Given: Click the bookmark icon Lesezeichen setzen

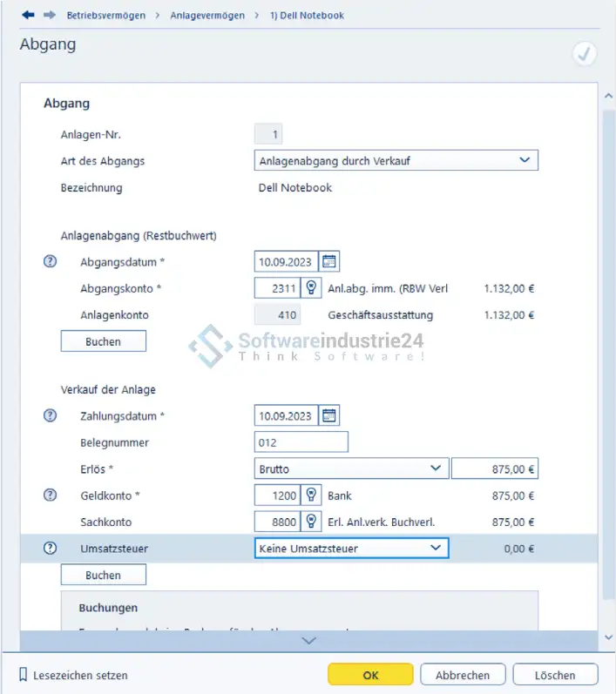Looking at the screenshot, I should coord(24,675).
